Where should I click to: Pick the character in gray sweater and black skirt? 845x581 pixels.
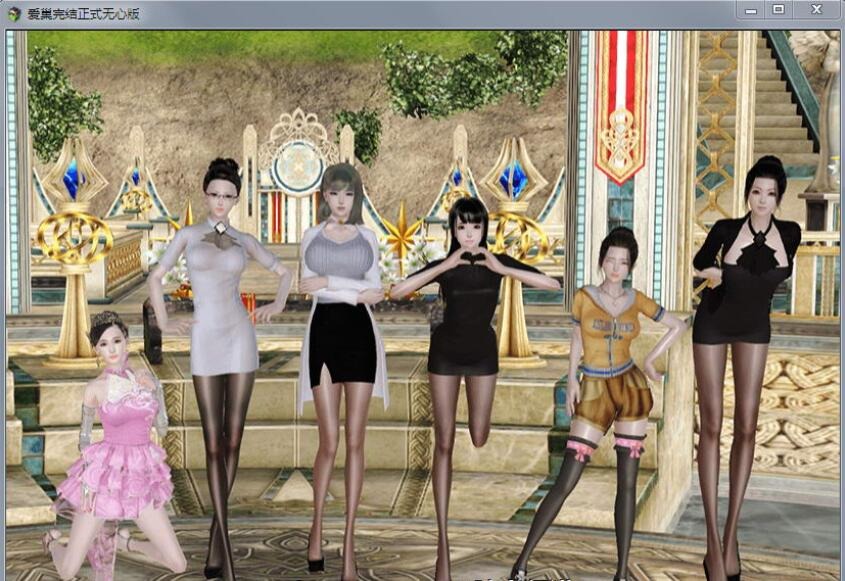tap(342, 300)
